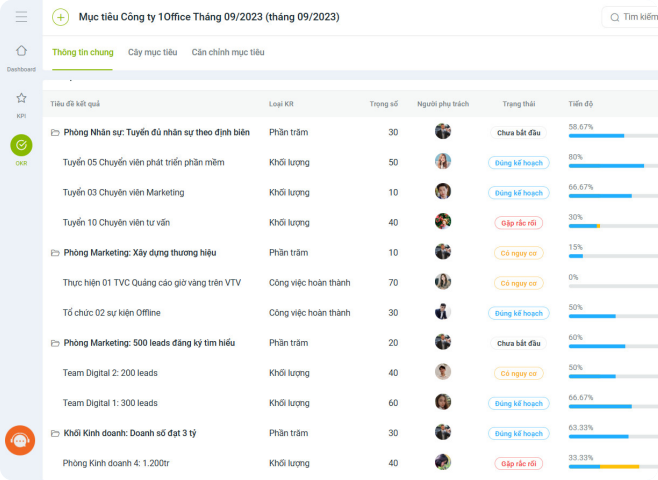This screenshot has height=480, width=658.
Task: Go to Dashboard home icon
Action: click(x=21, y=51)
